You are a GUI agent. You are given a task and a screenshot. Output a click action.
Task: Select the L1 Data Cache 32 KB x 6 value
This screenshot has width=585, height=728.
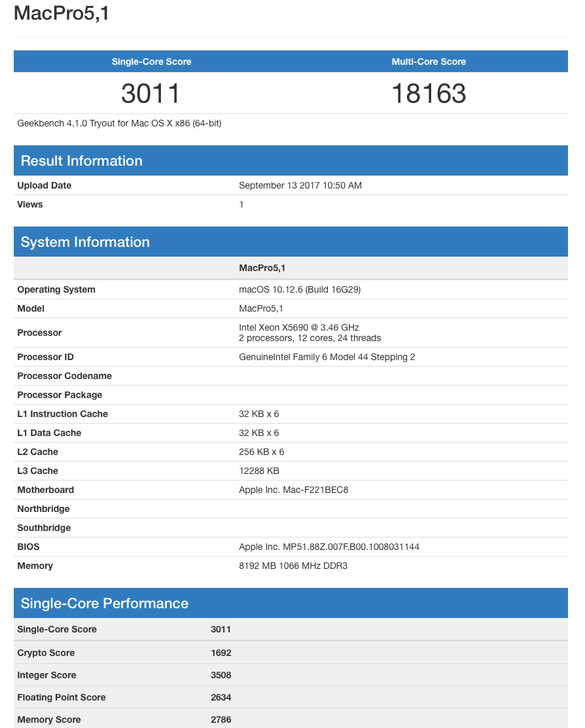[259, 433]
